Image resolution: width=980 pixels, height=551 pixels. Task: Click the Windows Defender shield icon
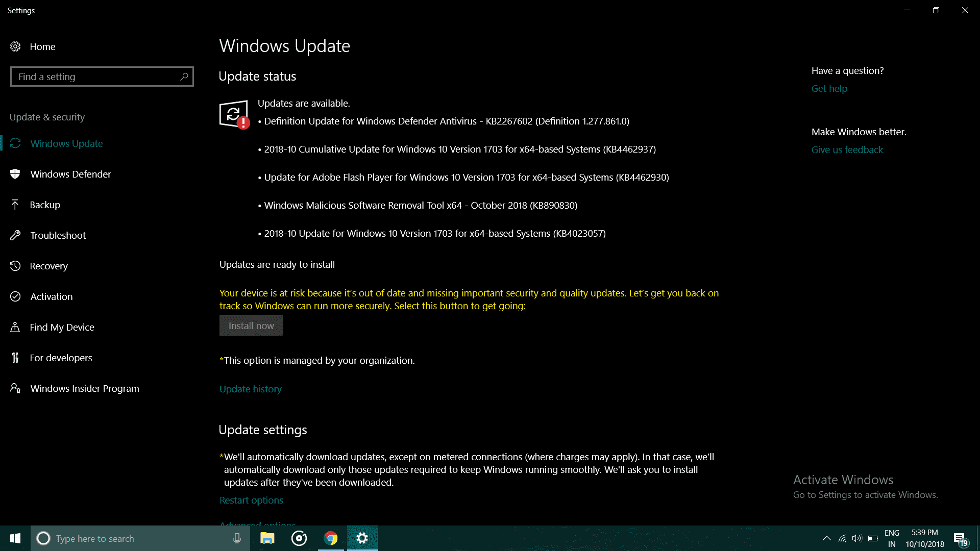click(15, 174)
